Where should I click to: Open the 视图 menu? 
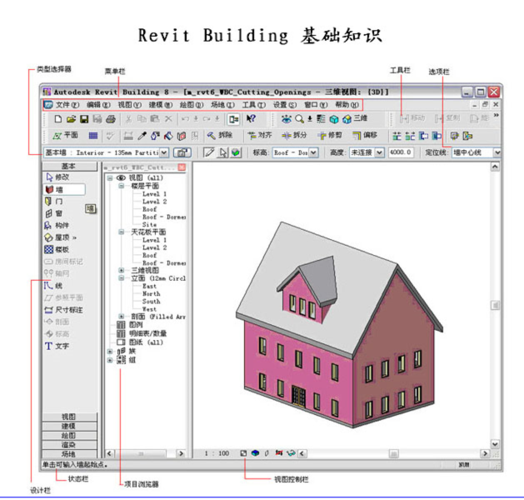[130, 105]
